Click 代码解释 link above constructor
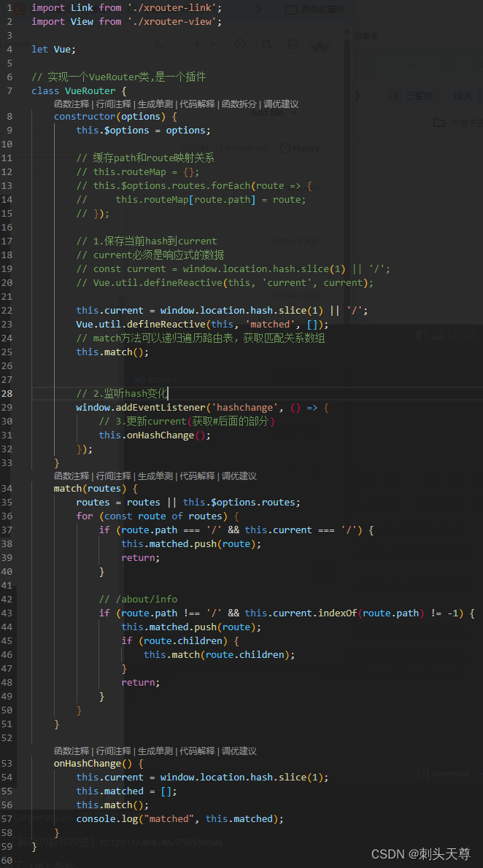Viewport: 483px width, 868px height. click(x=197, y=104)
